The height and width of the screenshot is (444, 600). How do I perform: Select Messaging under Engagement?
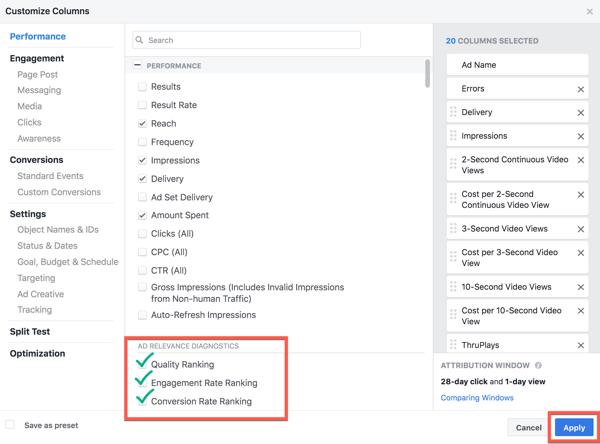coord(39,90)
